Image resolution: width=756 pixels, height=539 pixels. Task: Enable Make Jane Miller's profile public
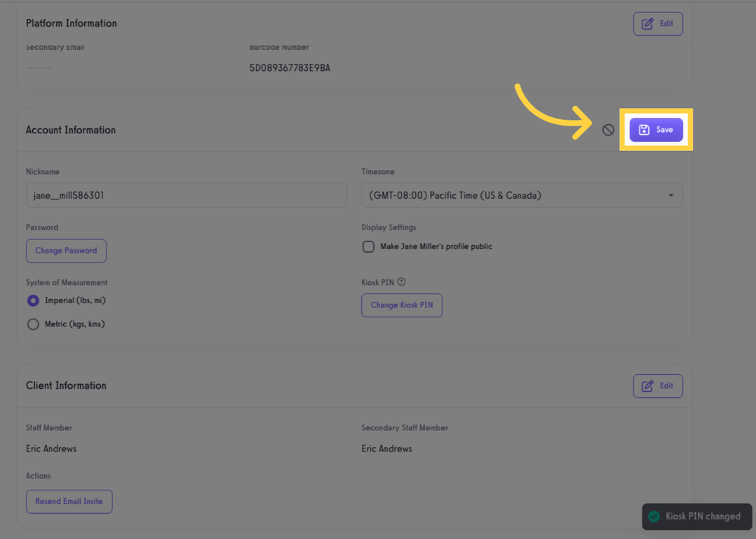pos(368,246)
